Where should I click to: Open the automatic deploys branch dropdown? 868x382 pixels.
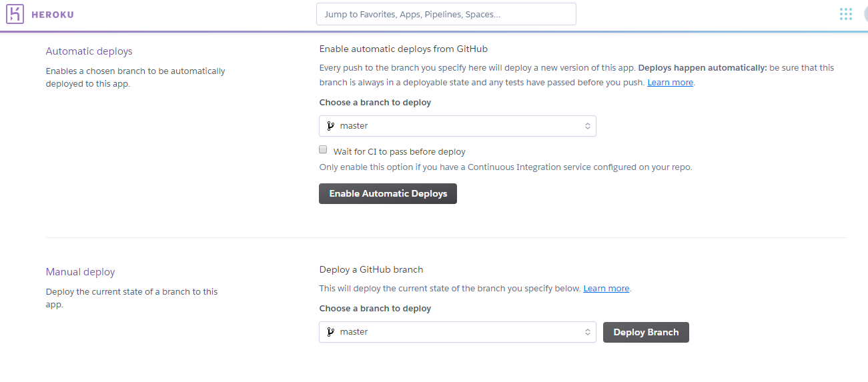457,126
